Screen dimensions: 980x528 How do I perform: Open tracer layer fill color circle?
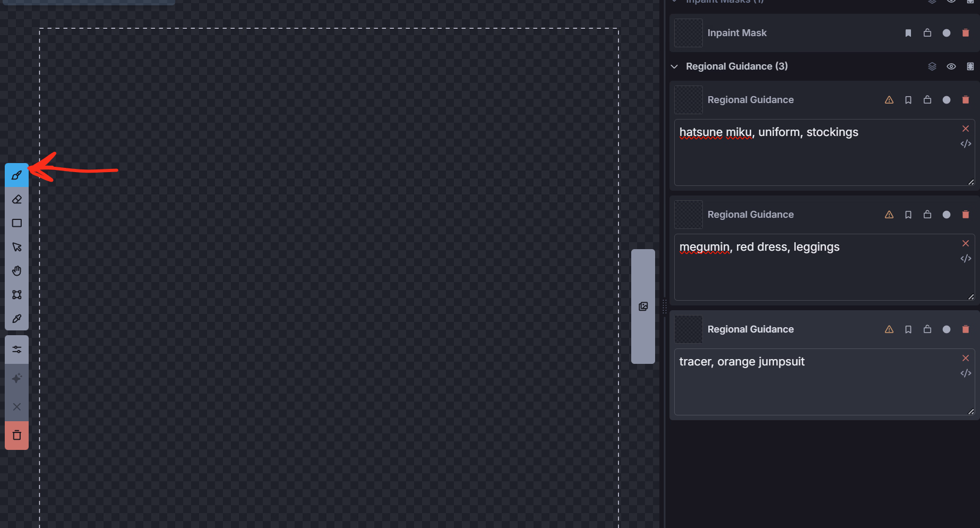947,329
